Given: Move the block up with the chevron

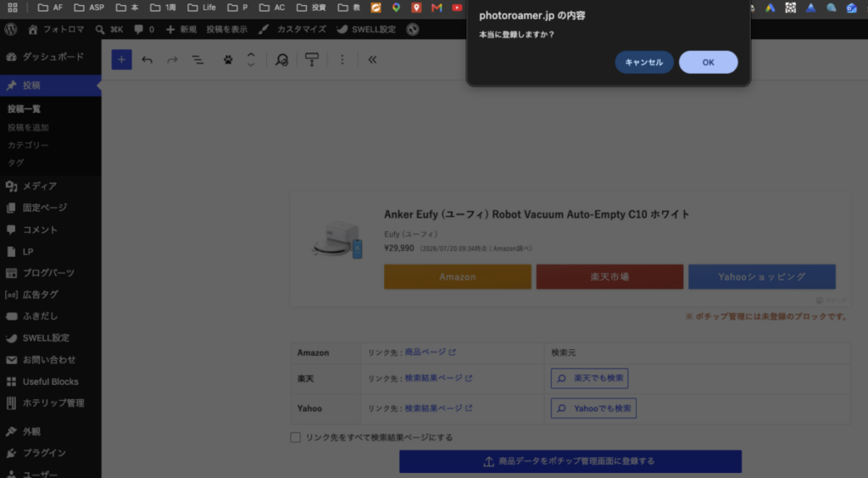Looking at the screenshot, I should tap(251, 55).
